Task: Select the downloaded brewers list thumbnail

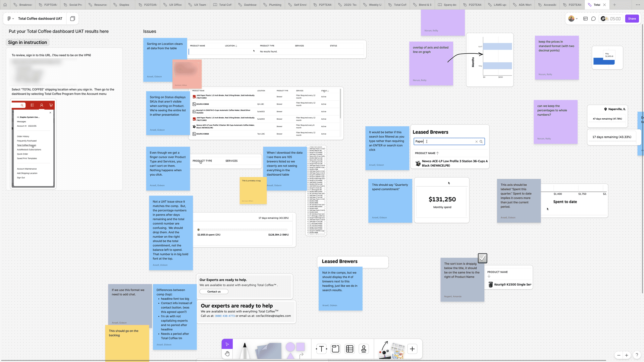Action: (316, 191)
